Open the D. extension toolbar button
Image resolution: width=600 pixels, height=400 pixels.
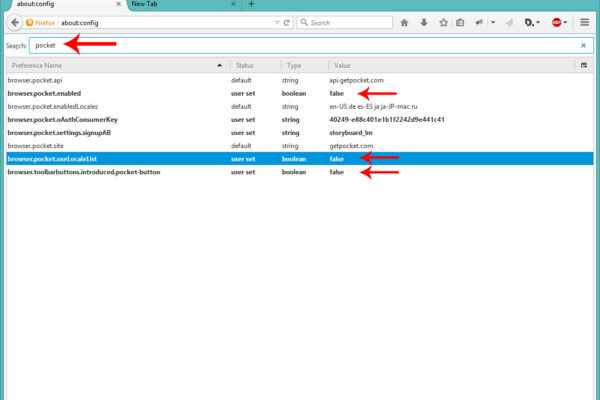529,23
